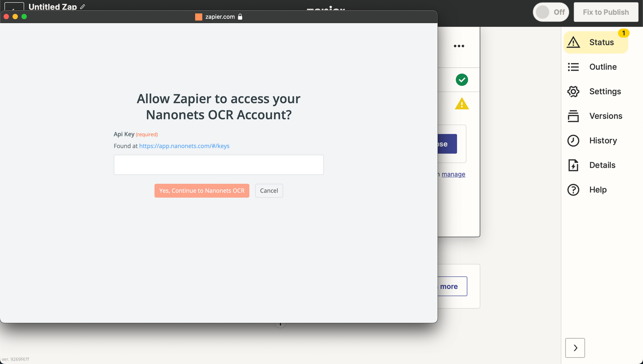Click the green success checkmark on the step
Viewport: 643px width, 364px height.
[x=462, y=79]
